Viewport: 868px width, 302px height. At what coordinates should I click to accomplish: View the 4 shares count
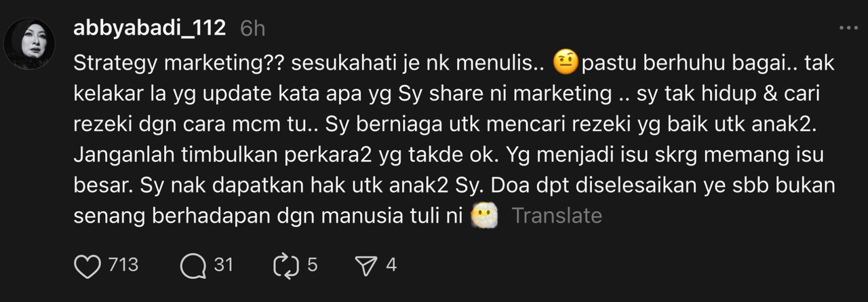pos(391,265)
